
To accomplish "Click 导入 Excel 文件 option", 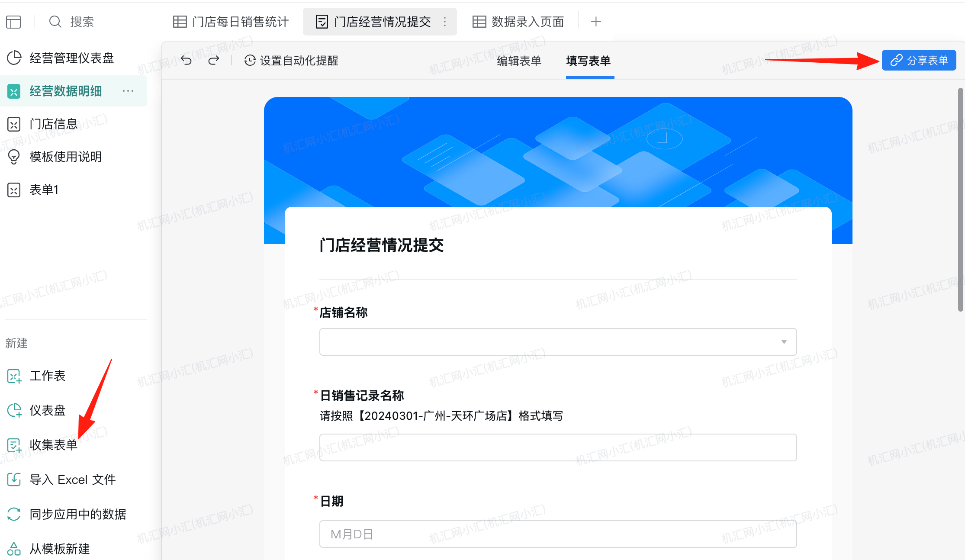I will (x=72, y=480).
